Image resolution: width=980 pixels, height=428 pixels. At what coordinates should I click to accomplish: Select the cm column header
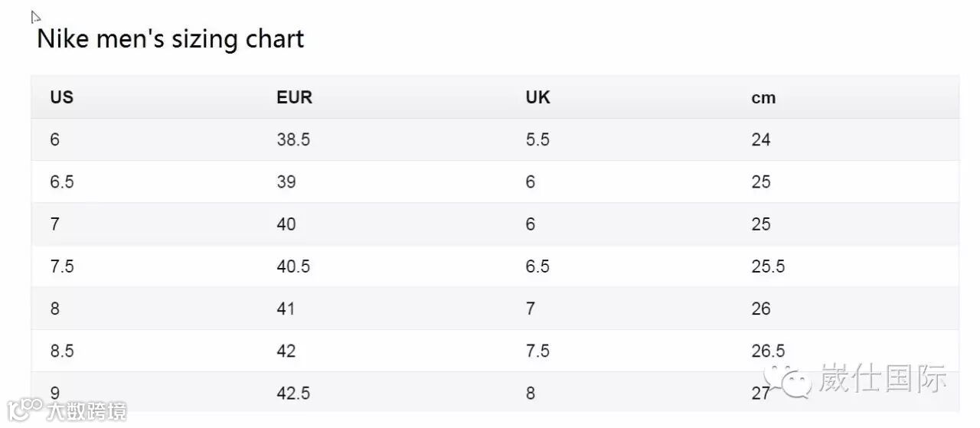tap(763, 97)
